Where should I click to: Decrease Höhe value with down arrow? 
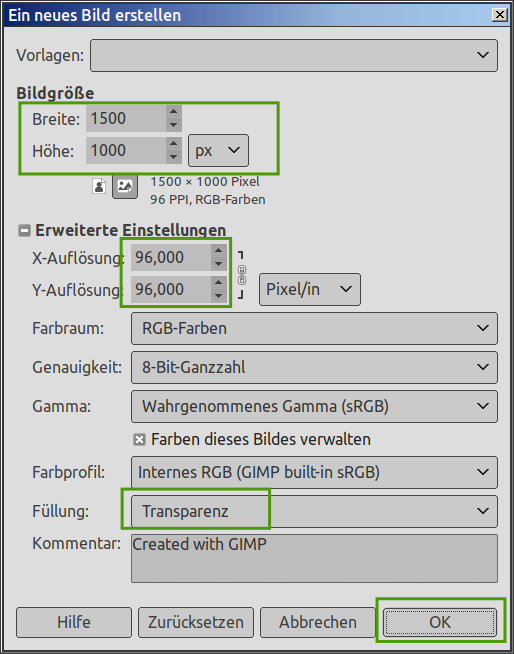coord(174,157)
